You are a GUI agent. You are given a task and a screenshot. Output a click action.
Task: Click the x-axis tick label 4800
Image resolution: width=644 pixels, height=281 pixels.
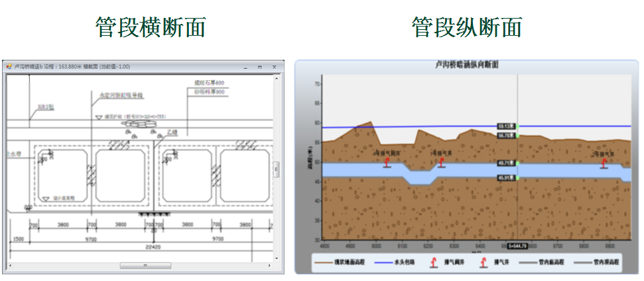[x=324, y=246]
